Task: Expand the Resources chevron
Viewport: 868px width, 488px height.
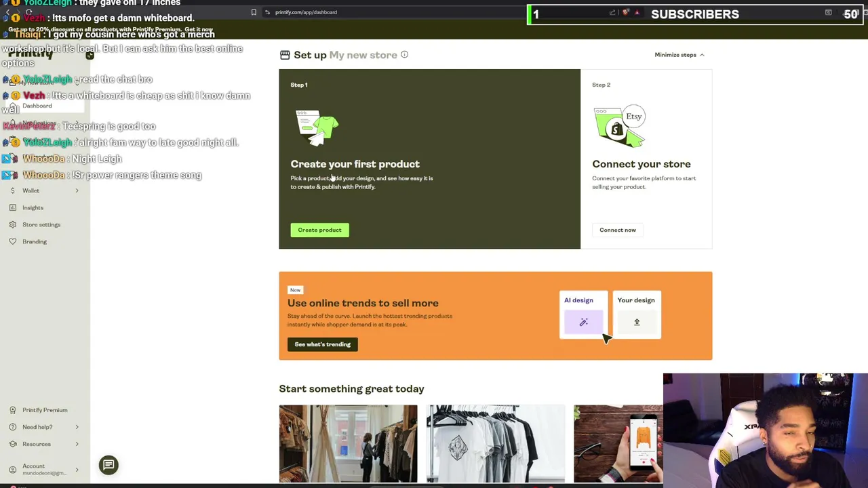Action: [77, 444]
